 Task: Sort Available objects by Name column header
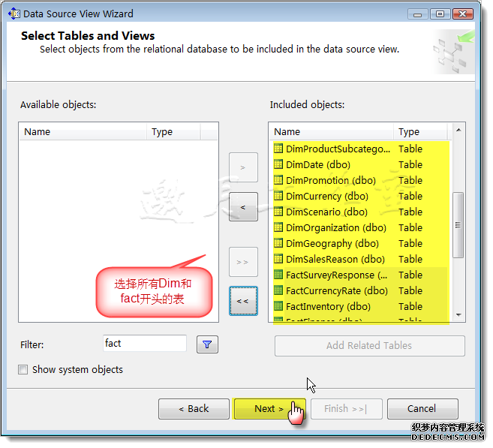(x=83, y=132)
